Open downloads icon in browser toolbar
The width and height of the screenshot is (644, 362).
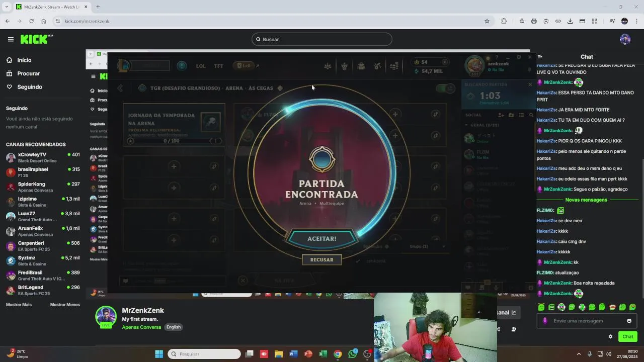point(570,21)
